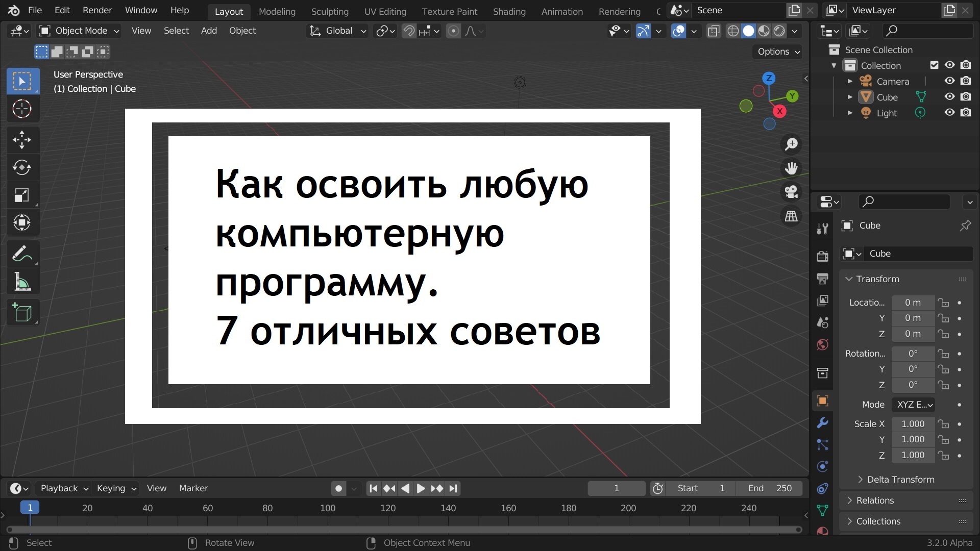
Task: Open the Modifier properties tab
Action: pos(822,423)
